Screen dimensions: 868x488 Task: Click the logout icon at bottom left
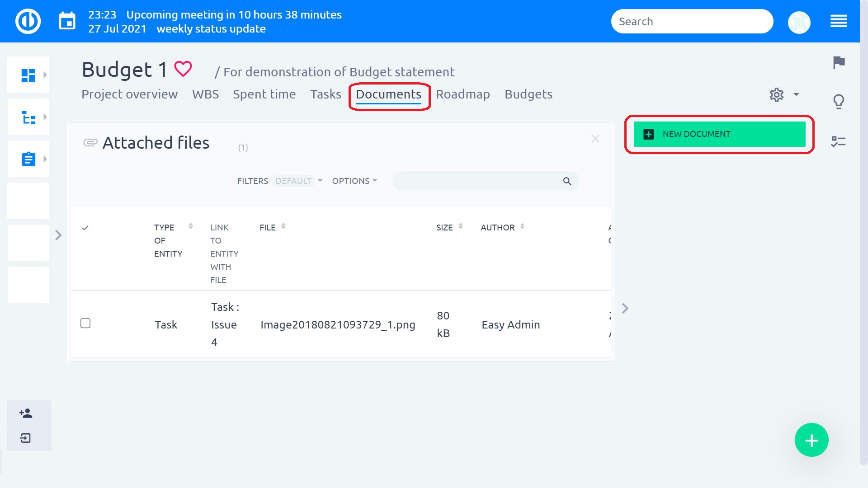pos(25,437)
